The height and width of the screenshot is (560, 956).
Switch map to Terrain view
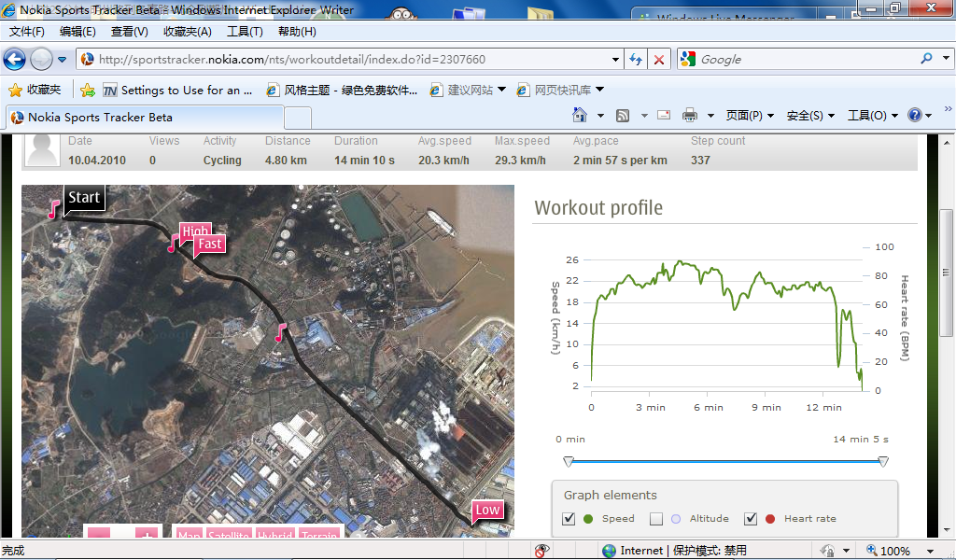pyautogui.click(x=319, y=533)
